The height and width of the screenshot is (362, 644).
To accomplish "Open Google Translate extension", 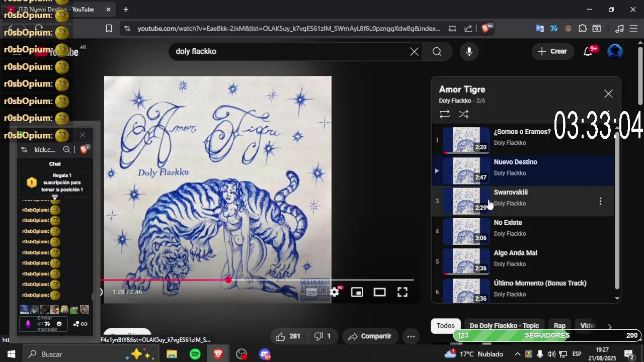I will [x=539, y=29].
